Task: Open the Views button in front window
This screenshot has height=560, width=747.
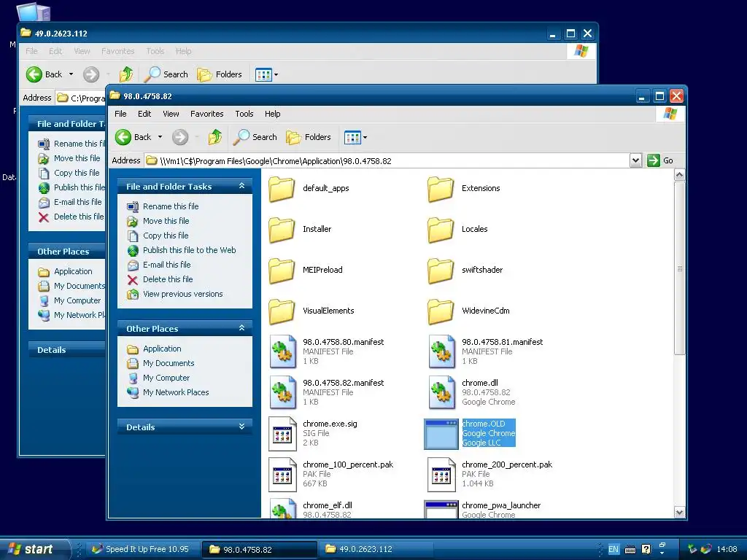Action: [352, 138]
